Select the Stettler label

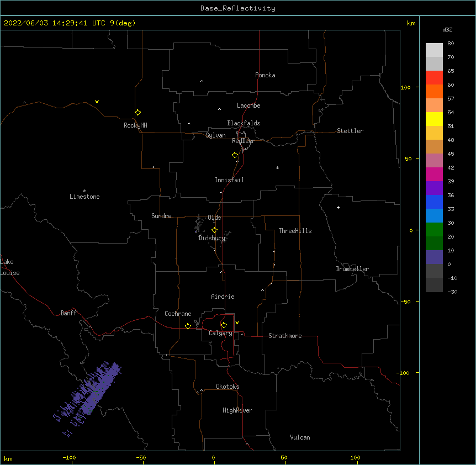pos(350,131)
